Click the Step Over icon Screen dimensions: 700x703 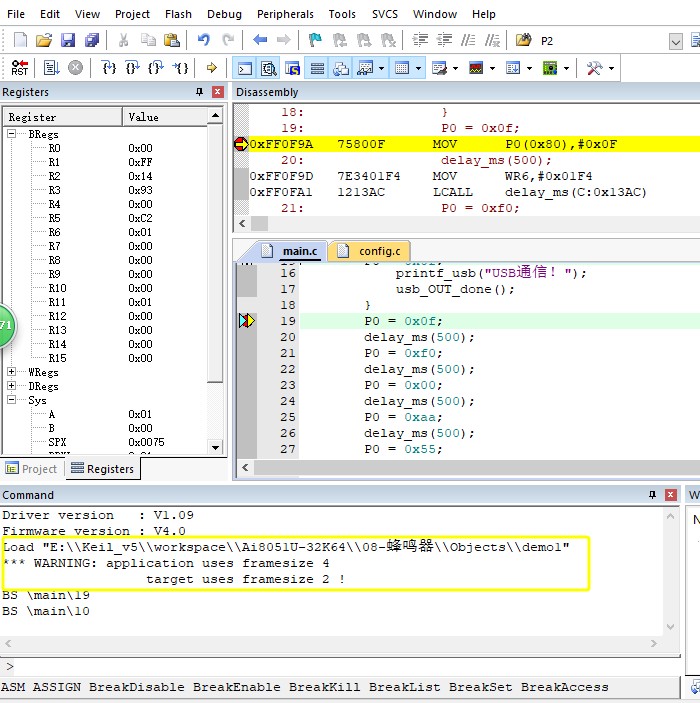coord(132,68)
